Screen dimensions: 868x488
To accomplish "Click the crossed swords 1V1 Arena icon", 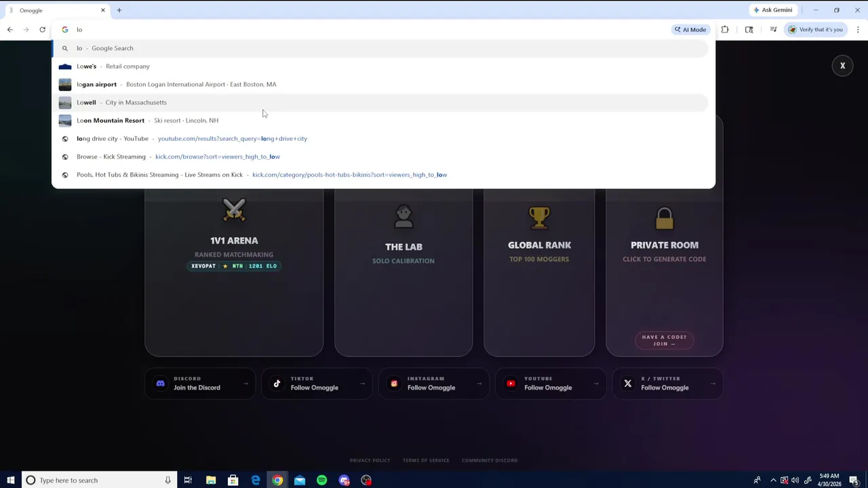I will click(x=234, y=209).
